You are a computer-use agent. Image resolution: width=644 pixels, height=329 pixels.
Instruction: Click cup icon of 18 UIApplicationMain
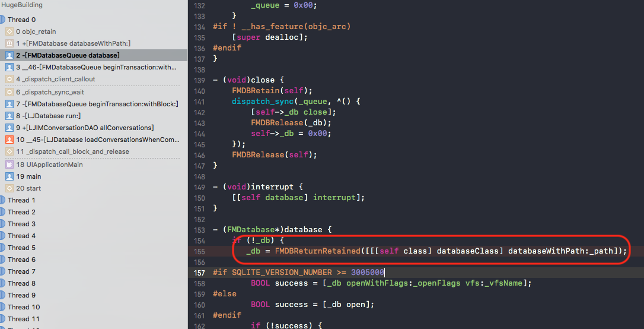point(9,164)
